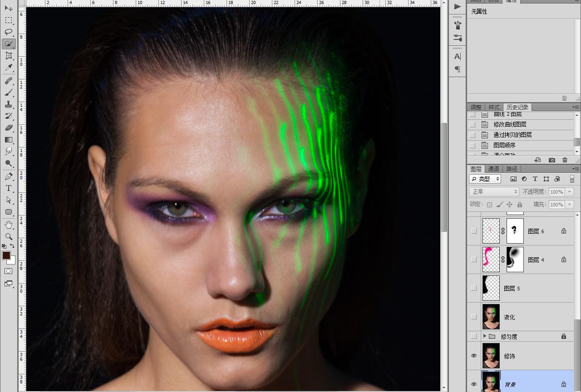Show the 液化 layer
581x392 pixels.
point(474,317)
